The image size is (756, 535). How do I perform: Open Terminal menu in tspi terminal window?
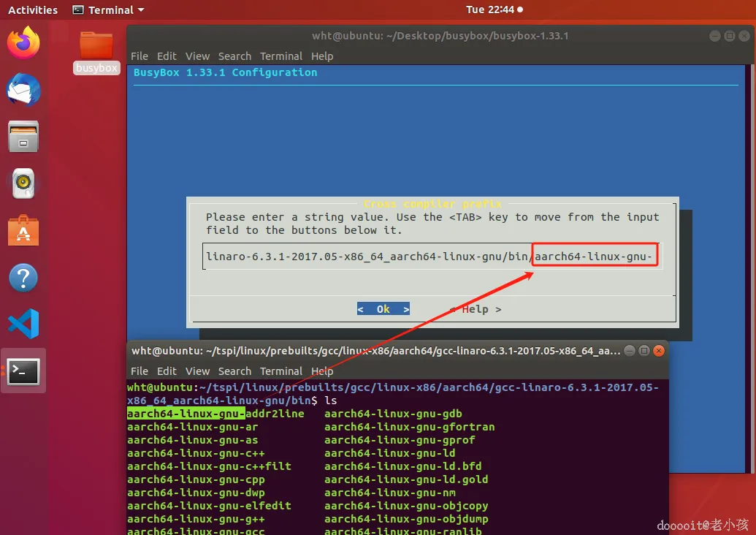coord(281,371)
